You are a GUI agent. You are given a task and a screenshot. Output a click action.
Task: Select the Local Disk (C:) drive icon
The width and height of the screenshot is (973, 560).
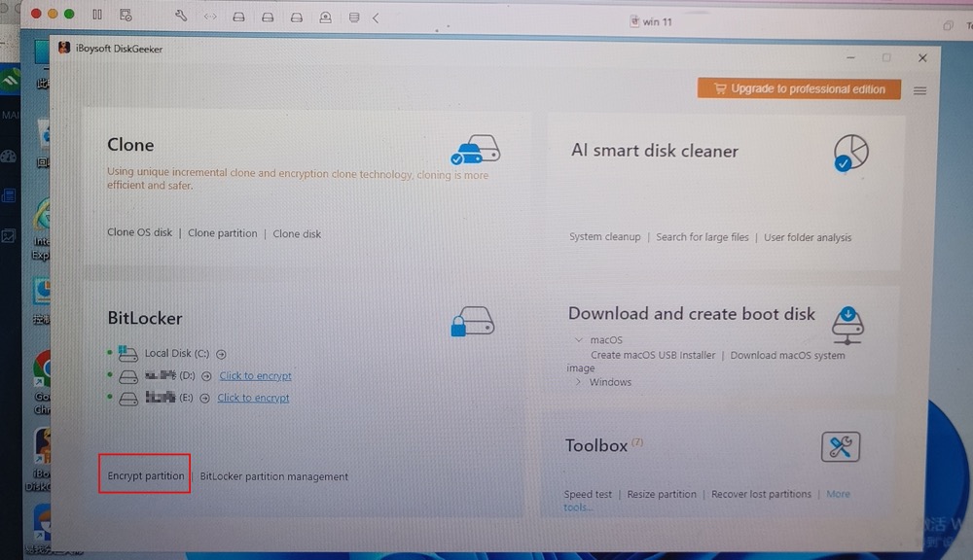(127, 354)
